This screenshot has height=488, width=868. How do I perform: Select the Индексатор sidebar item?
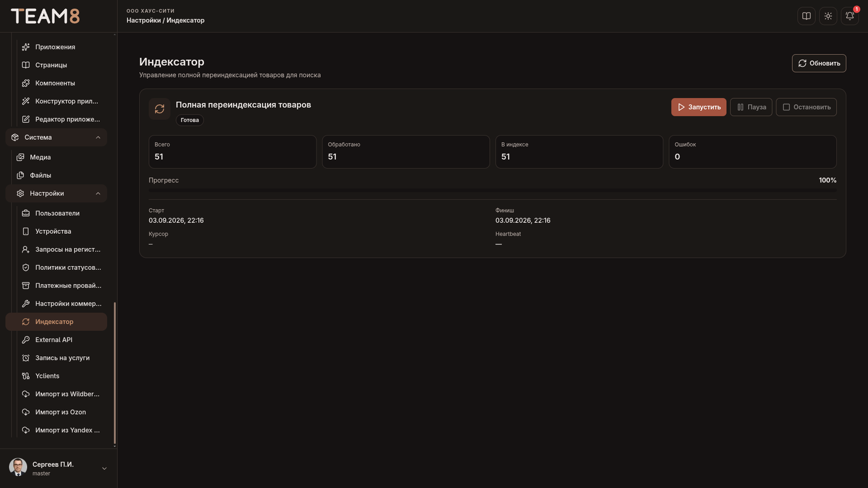point(56,322)
